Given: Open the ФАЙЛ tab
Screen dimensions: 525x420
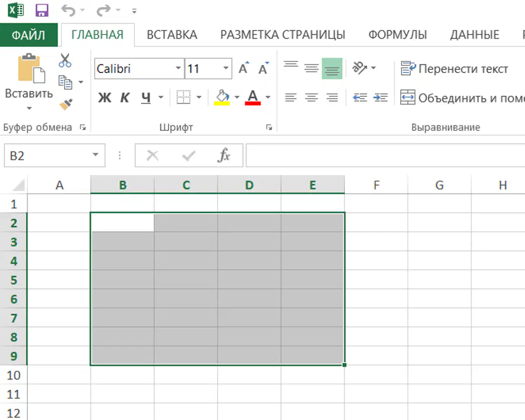Looking at the screenshot, I should 28,35.
